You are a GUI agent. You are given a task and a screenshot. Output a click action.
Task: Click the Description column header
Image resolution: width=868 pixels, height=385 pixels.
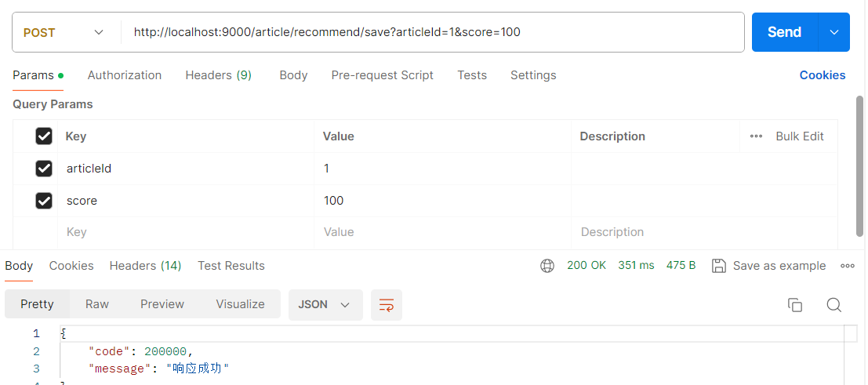point(612,136)
